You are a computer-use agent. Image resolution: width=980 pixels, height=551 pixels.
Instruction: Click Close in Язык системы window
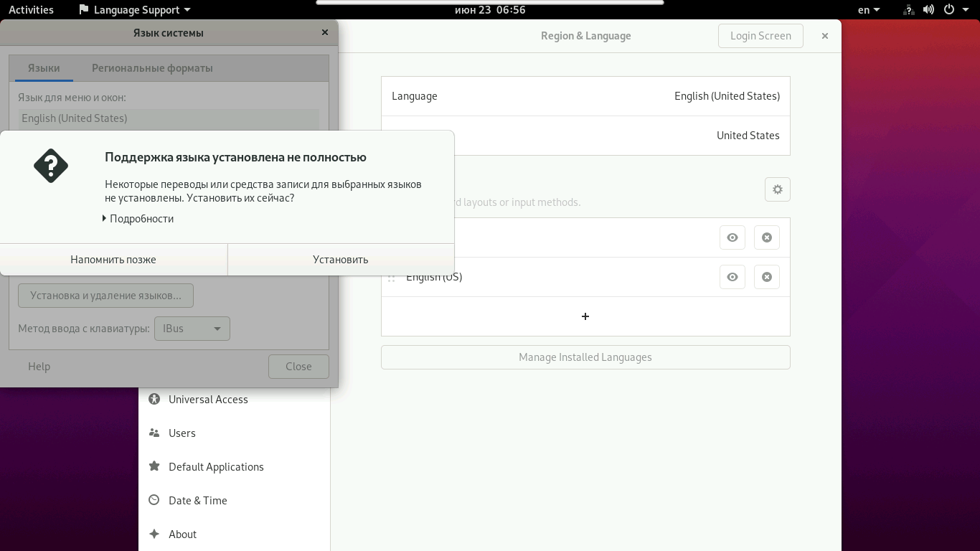[298, 367]
